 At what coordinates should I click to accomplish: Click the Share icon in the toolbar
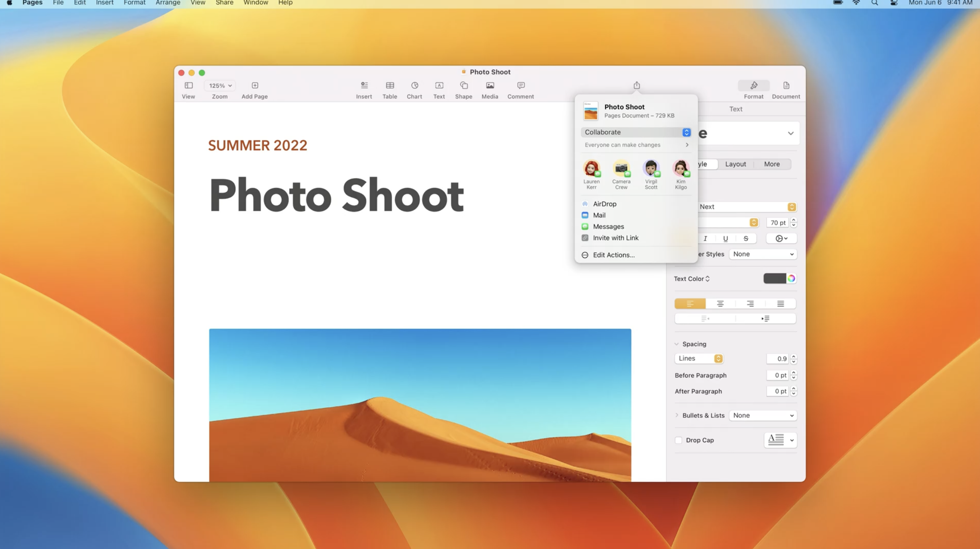tap(636, 85)
